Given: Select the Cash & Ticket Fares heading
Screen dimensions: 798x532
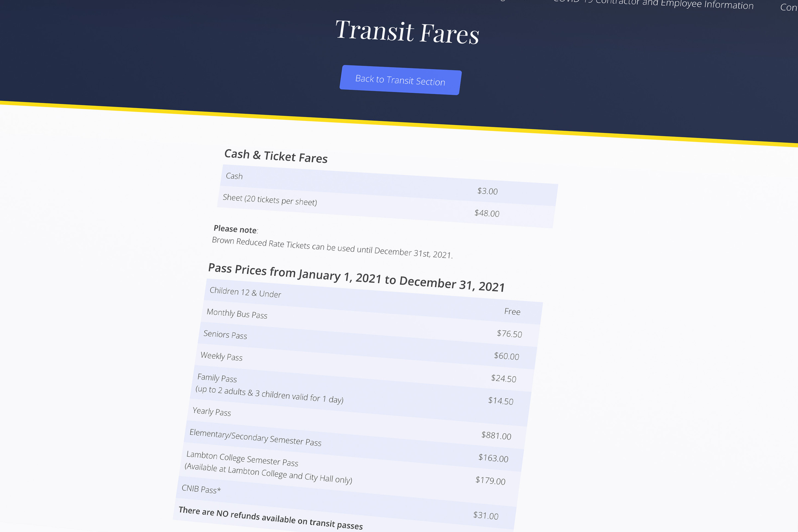Looking at the screenshot, I should click(276, 156).
